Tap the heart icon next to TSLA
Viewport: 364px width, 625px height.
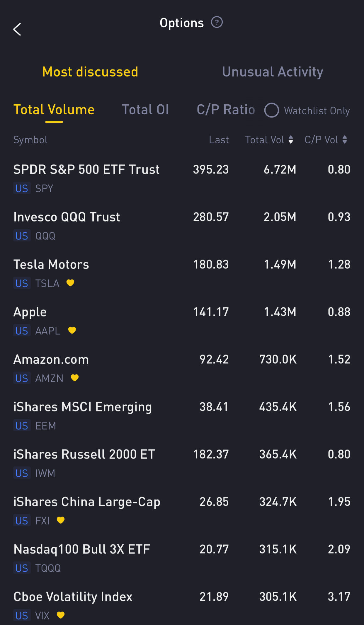[x=70, y=283]
